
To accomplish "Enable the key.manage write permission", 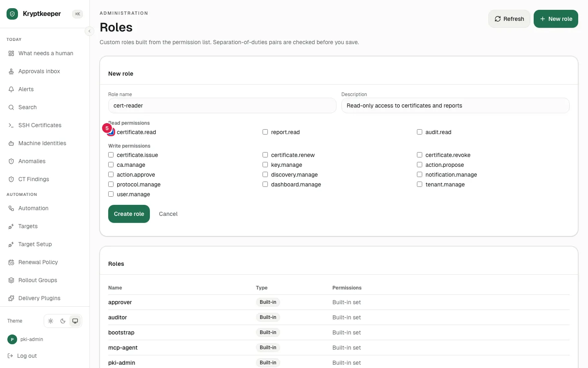I will tap(265, 165).
